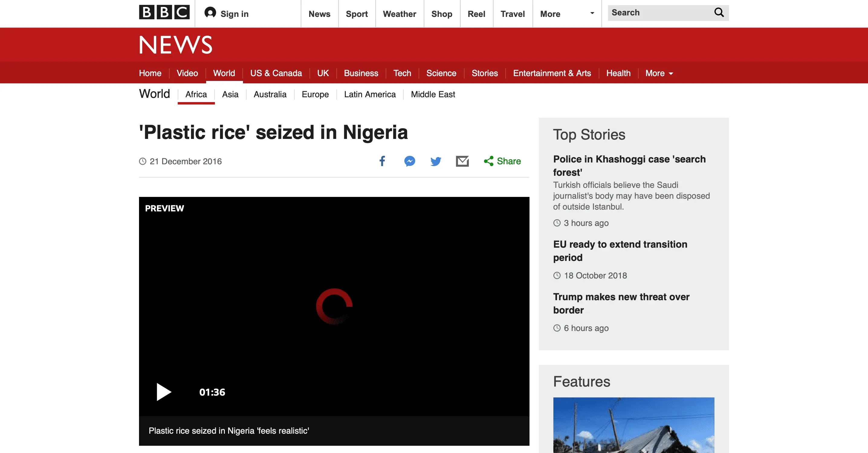The width and height of the screenshot is (868, 453).
Task: Open the Sport top link
Action: [357, 14]
